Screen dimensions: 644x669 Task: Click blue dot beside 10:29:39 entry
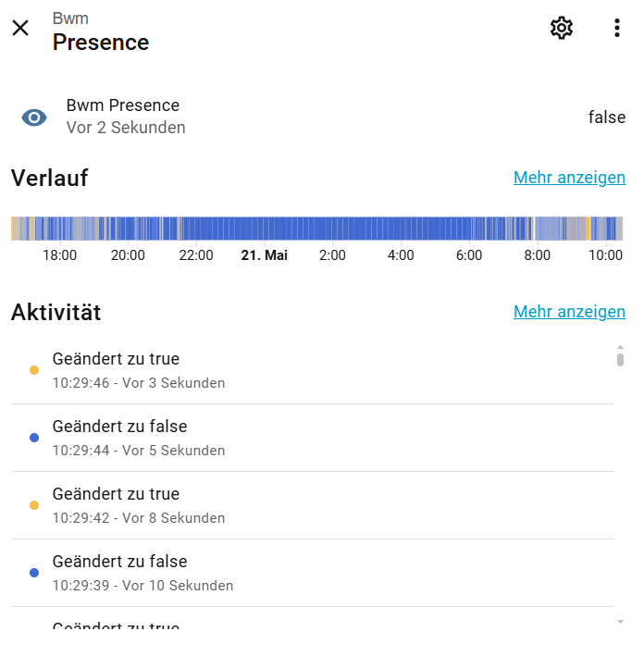(34, 573)
